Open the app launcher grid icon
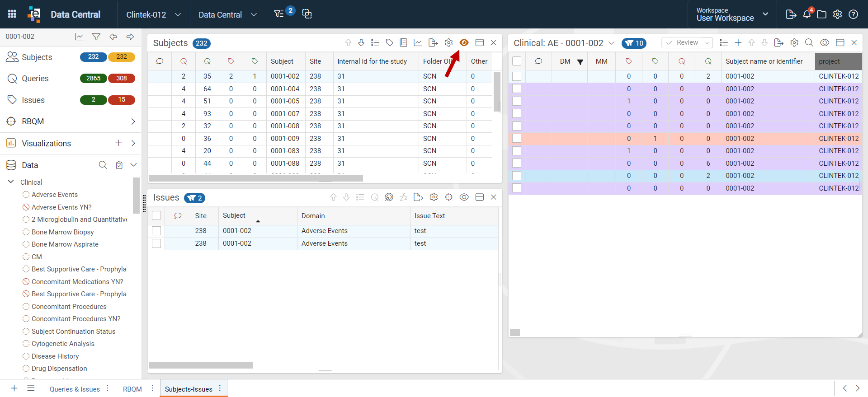Screen dimensions: 868x397 point(12,14)
